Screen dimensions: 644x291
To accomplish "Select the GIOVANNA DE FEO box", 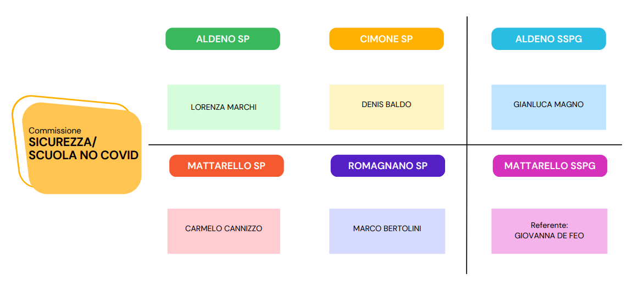I will (549, 231).
